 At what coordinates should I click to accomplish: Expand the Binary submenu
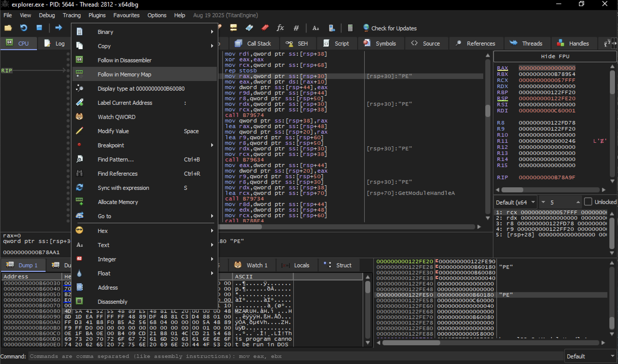coord(144,32)
